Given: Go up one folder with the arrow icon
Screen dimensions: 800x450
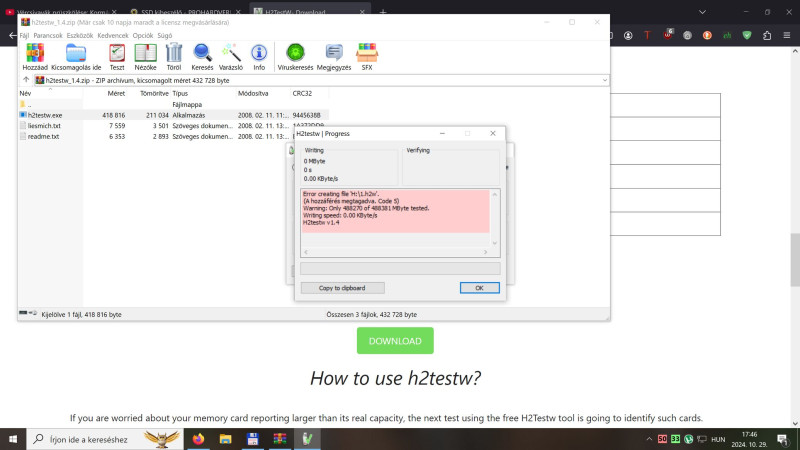Looking at the screenshot, I should 26,80.
